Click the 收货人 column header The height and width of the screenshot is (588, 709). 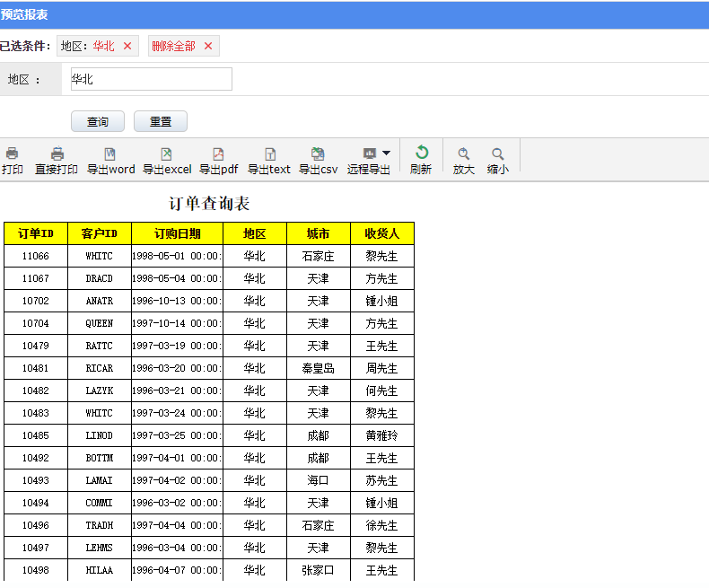tap(381, 233)
